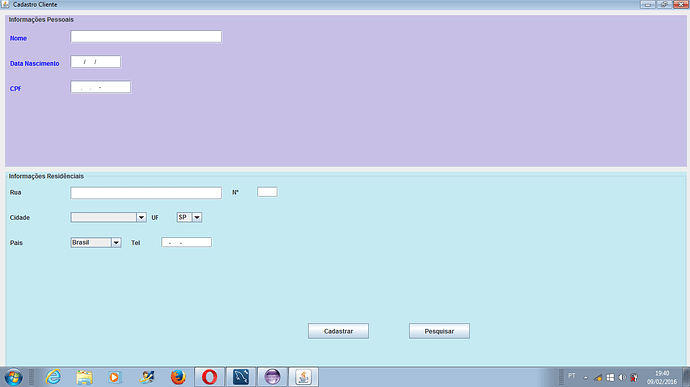690x387 pixels.
Task: Click the Cadastrar button
Action: pyautogui.click(x=338, y=331)
